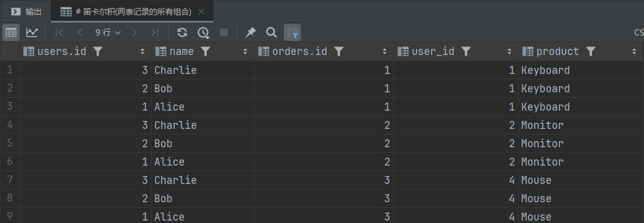The image size is (644, 223).
Task: Pin the result tab
Action: coord(251,32)
